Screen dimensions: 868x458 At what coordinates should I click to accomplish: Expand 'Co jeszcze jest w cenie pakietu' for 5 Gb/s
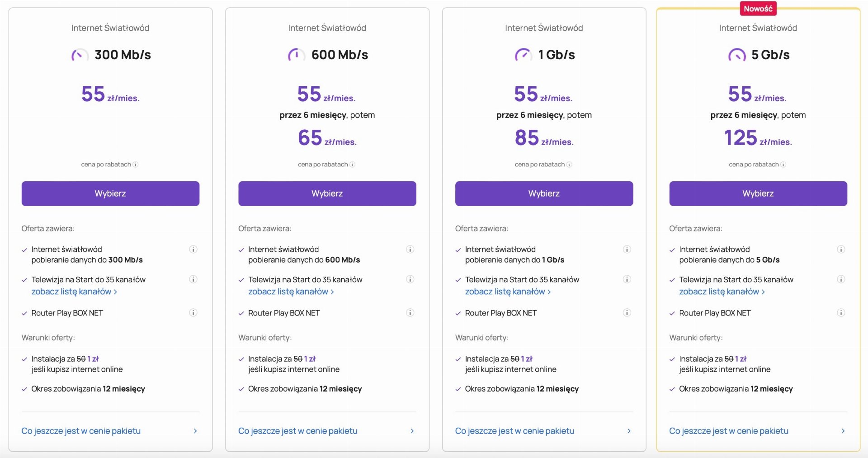click(758, 431)
